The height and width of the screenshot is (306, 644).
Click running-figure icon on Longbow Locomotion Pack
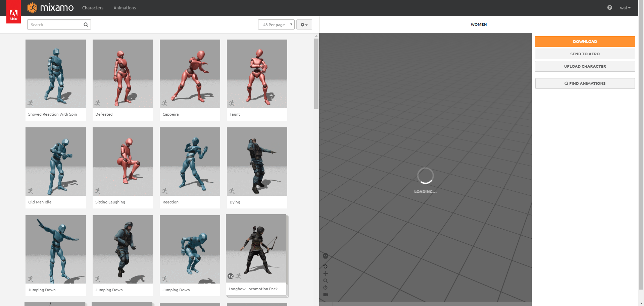point(239,276)
